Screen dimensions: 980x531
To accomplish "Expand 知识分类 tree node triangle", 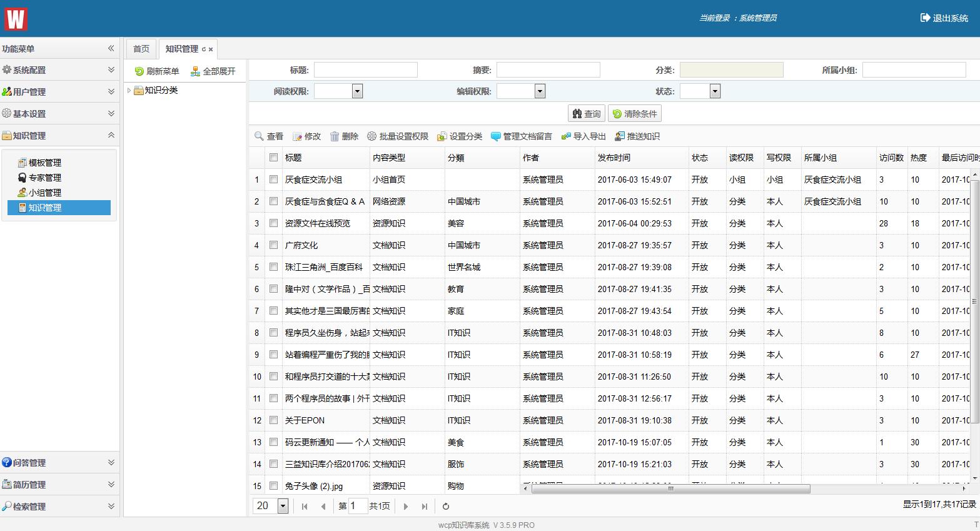I will coord(129,91).
